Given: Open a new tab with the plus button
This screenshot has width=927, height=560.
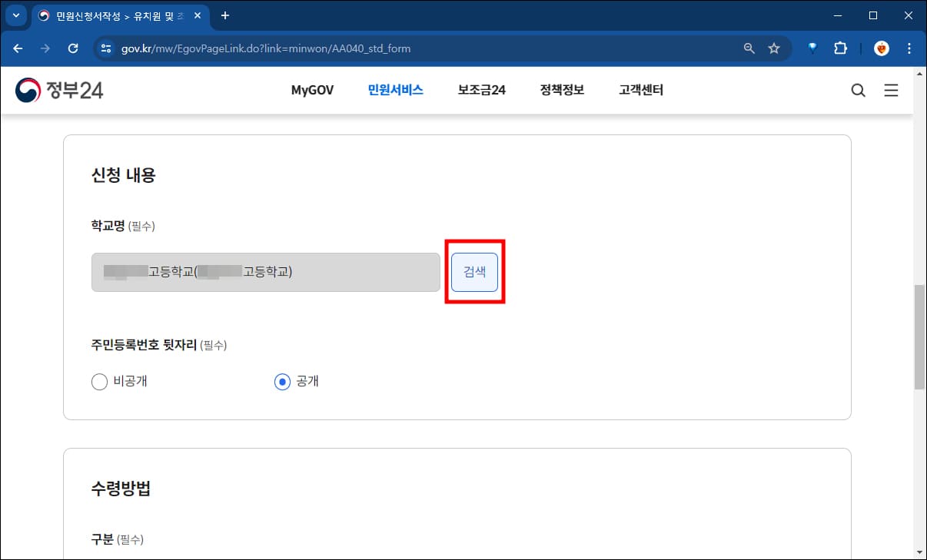Looking at the screenshot, I should 224,15.
